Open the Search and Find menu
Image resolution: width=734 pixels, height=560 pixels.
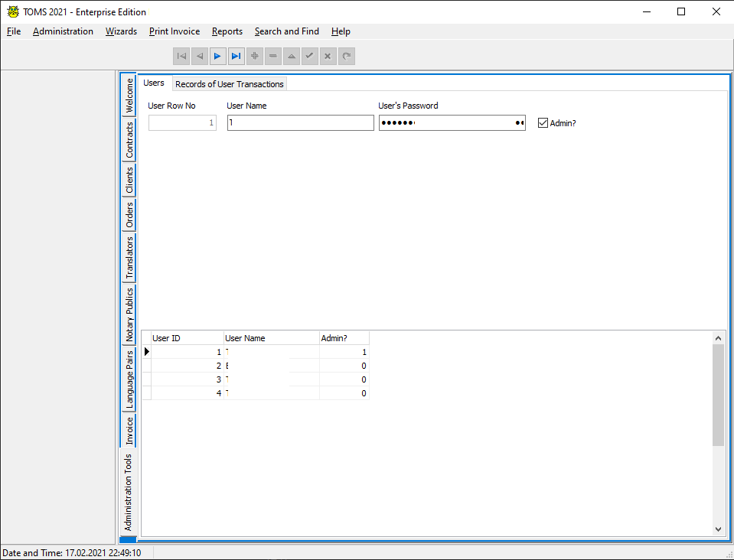[286, 31]
